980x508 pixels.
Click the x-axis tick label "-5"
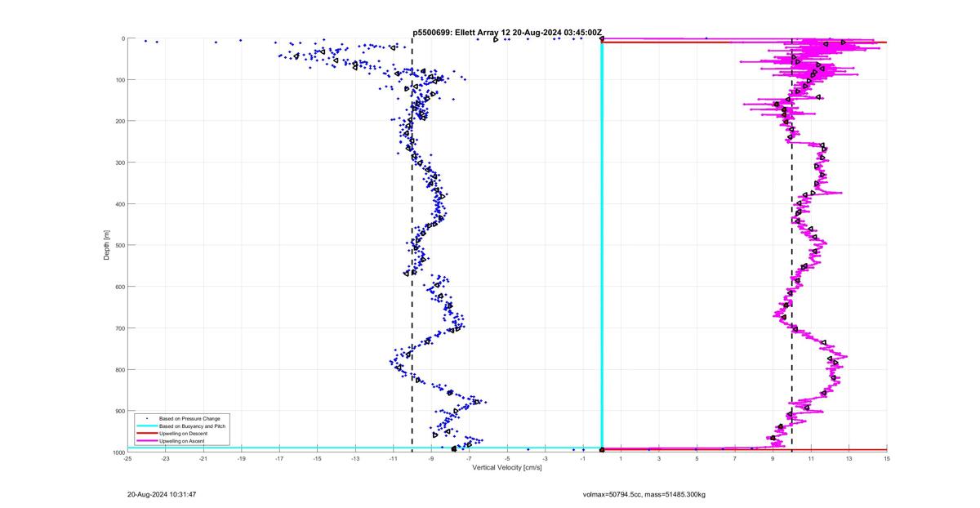coord(507,458)
